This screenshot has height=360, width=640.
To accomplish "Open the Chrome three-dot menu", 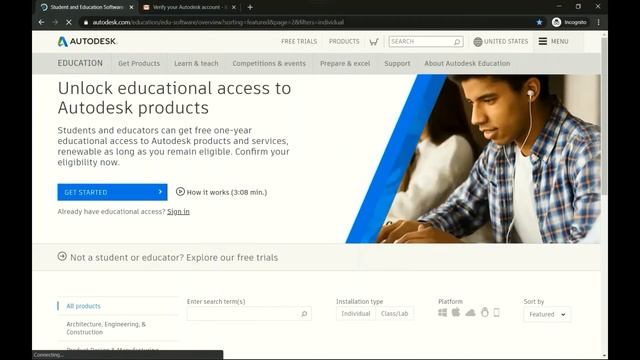I will point(598,22).
